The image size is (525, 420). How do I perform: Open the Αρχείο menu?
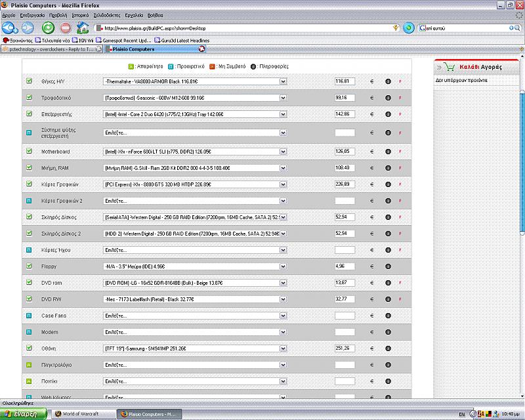click(9, 15)
